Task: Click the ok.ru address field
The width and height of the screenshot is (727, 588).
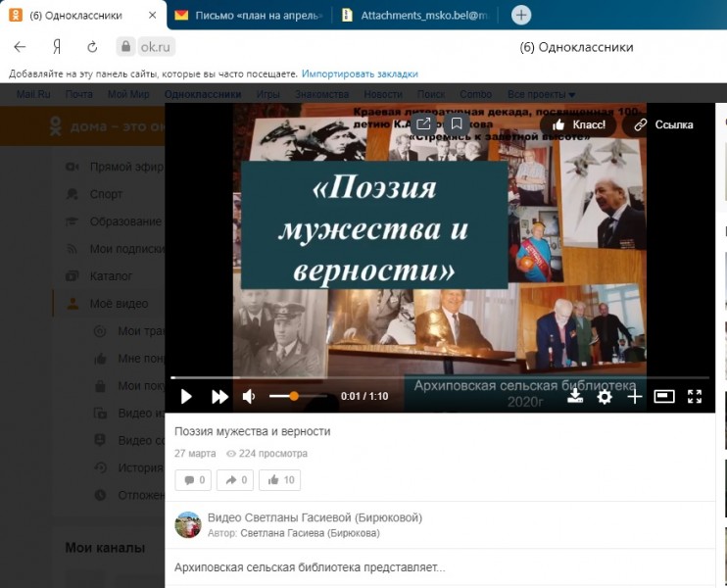Action: pos(156,47)
